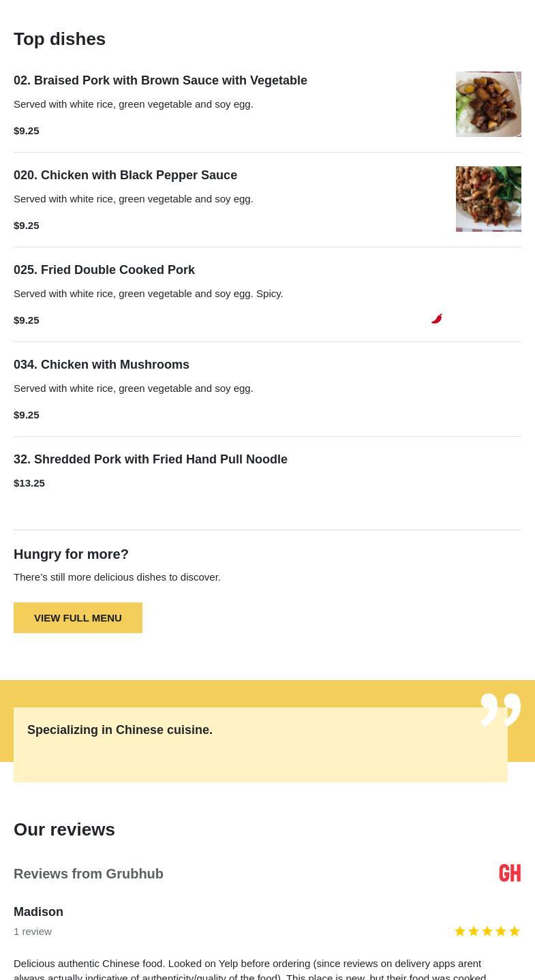Open the Chicken with Black Pepper Sauce title
This screenshot has width=535, height=980.
point(125,175)
